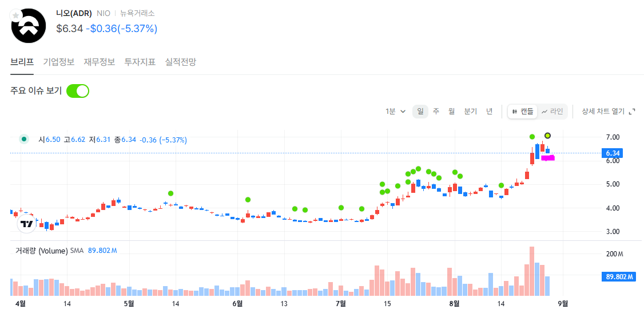Switch to the 재무정보 tab
Screen dimensions: 644x321
(x=100, y=62)
